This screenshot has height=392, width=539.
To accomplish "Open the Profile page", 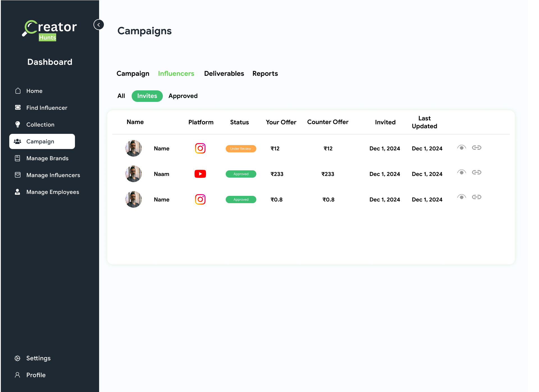I will pos(36,375).
